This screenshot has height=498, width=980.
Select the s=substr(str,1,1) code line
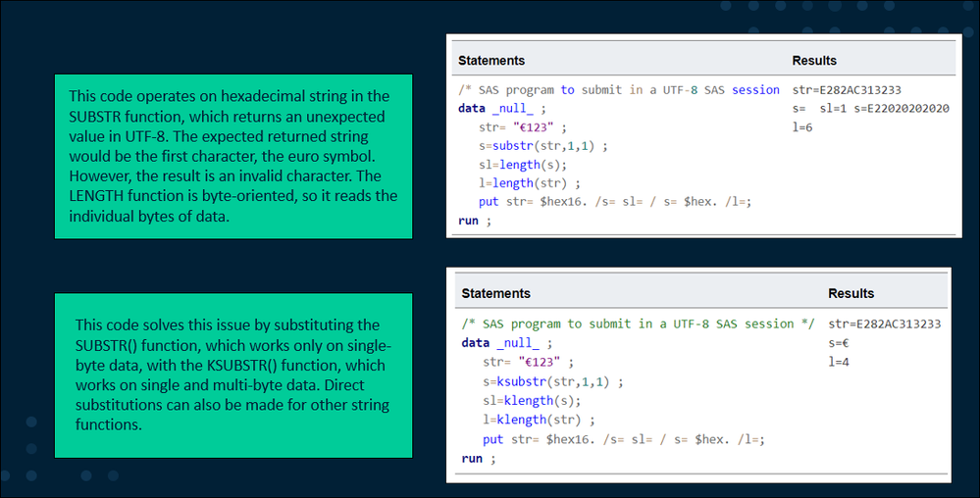(538, 146)
